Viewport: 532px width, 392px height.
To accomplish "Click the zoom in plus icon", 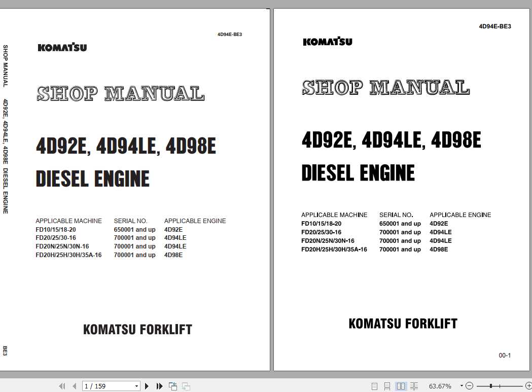I will (528, 386).
